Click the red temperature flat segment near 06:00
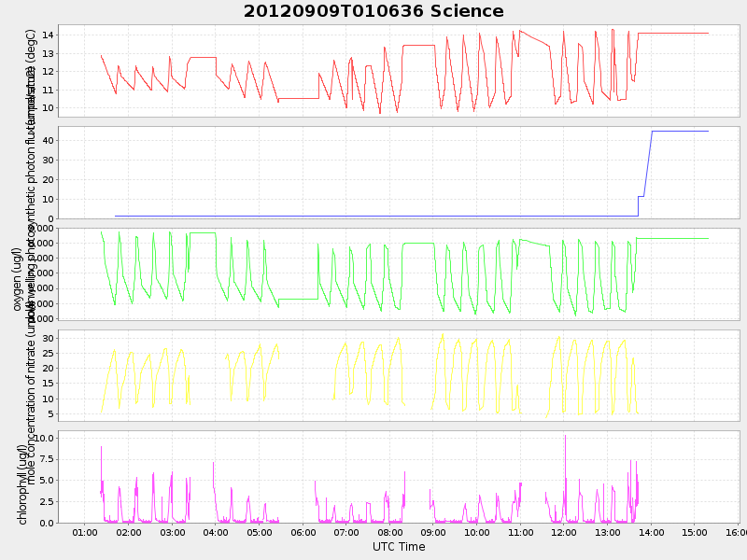Screen dimensions: 747x560 pyautogui.click(x=299, y=98)
